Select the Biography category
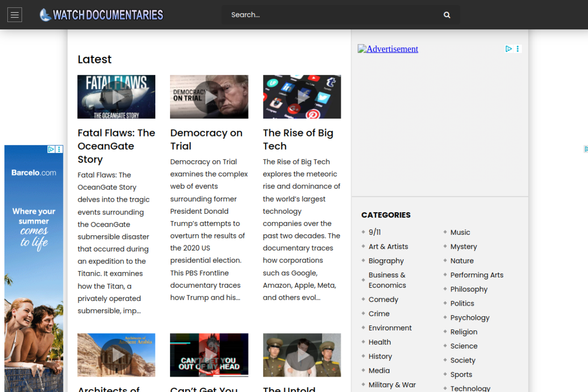The width and height of the screenshot is (588, 392). 386,261
